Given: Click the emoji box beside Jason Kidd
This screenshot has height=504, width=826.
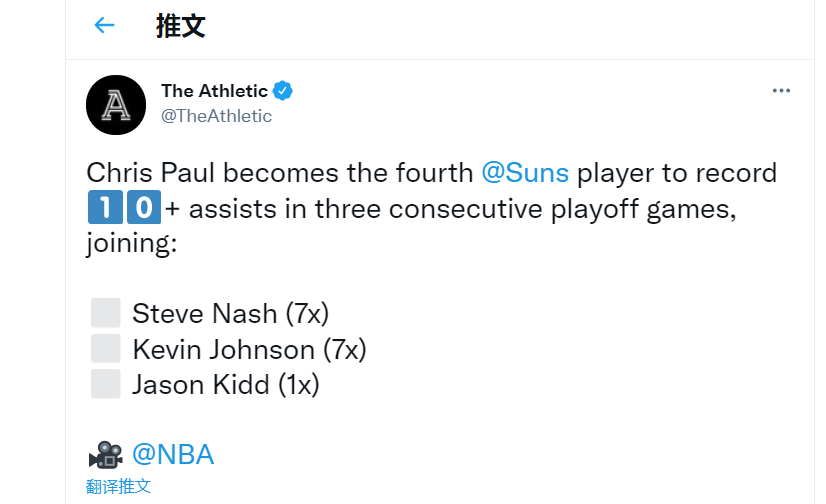Looking at the screenshot, I should [x=106, y=383].
